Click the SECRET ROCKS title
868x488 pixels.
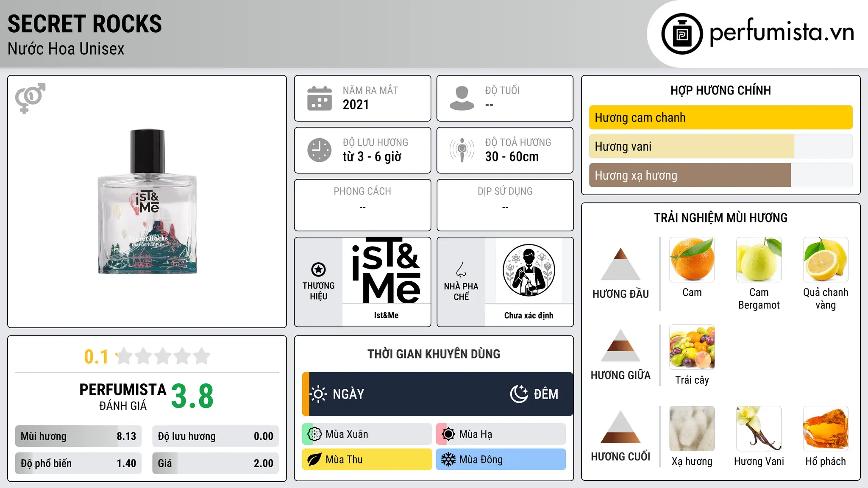pyautogui.click(x=85, y=24)
